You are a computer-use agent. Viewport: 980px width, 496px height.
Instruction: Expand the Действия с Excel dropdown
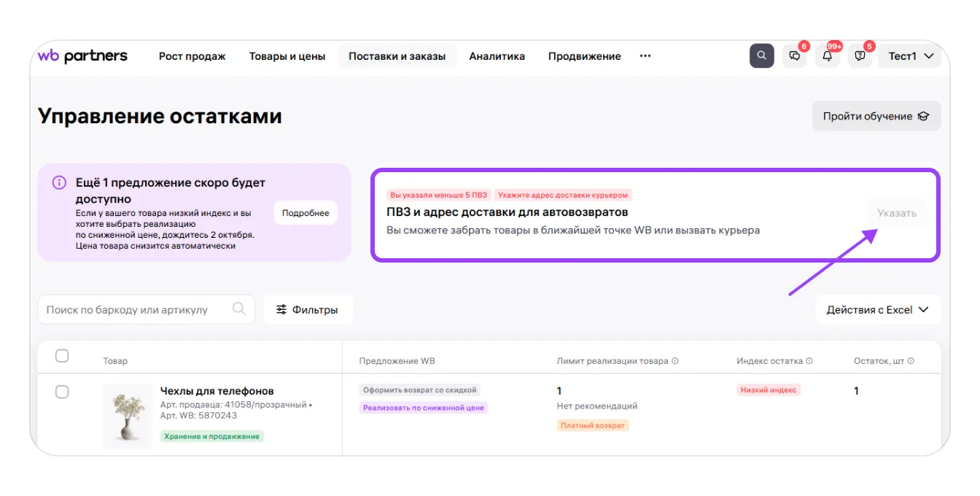click(877, 310)
